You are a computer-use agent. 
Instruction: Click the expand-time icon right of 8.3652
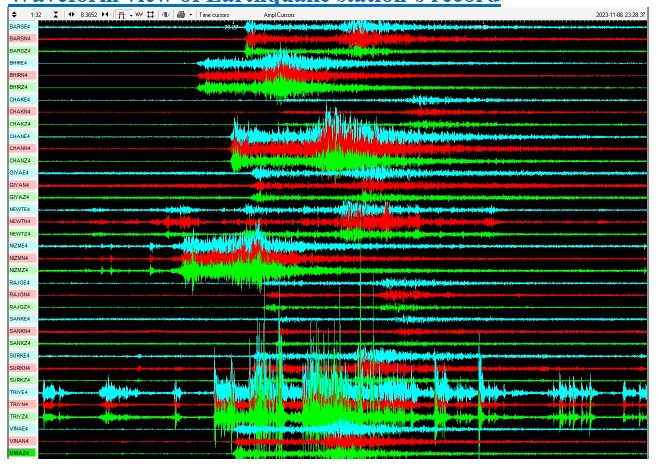point(105,15)
